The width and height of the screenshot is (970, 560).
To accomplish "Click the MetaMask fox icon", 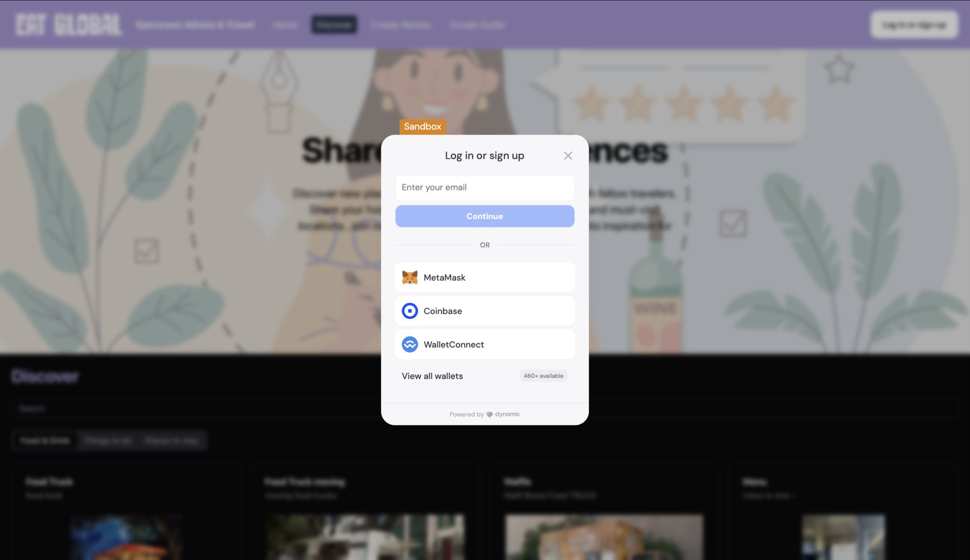I will click(410, 277).
